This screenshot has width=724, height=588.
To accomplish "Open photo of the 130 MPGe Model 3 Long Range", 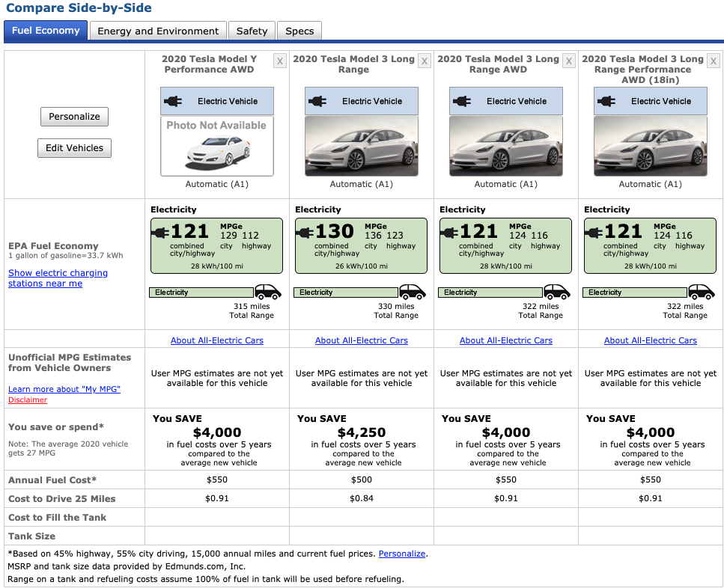I will 362,146.
